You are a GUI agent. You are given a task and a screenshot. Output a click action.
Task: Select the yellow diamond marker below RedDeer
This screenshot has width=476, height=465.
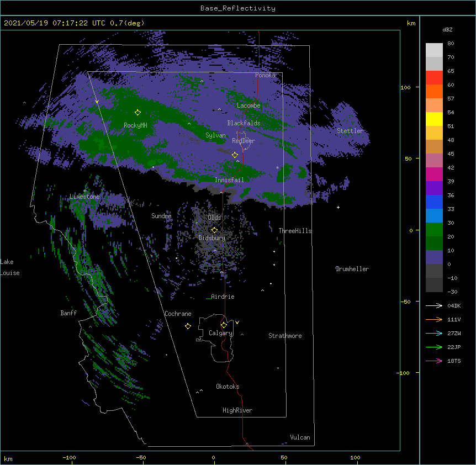pyautogui.click(x=235, y=155)
